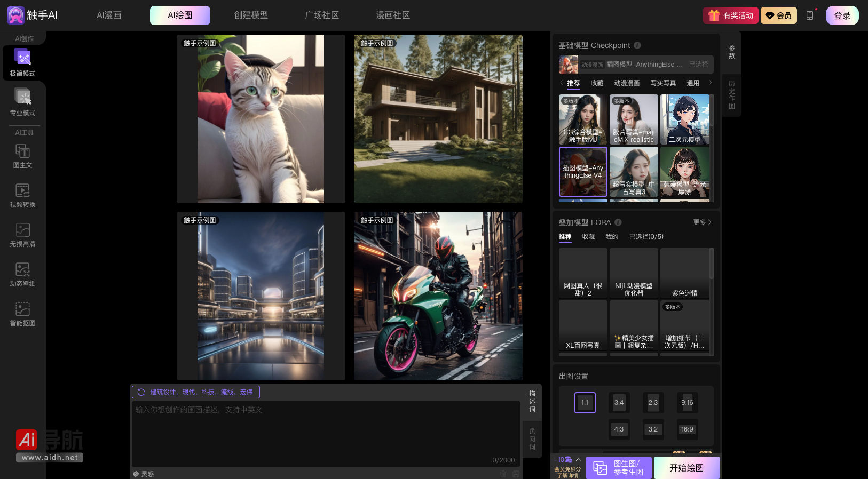868x479 pixels.
Task: Click the 登录 login button
Action: click(x=842, y=15)
